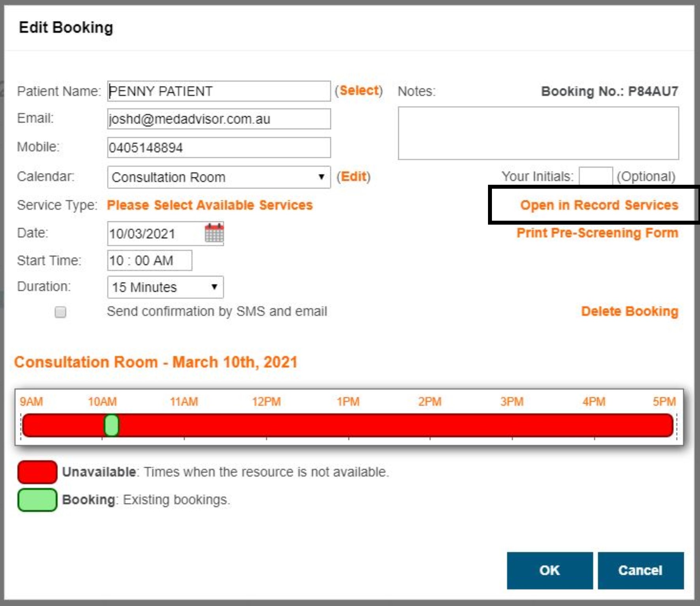Select the green existing booking on timeline
This screenshot has height=606, width=700.
coord(111,425)
